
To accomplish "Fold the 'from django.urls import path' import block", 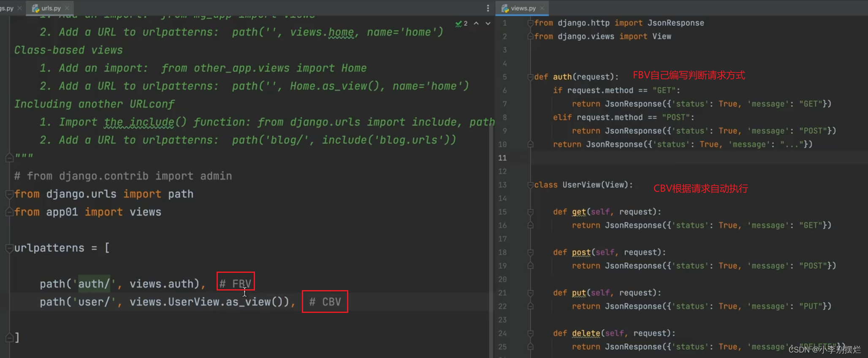I will (x=9, y=194).
